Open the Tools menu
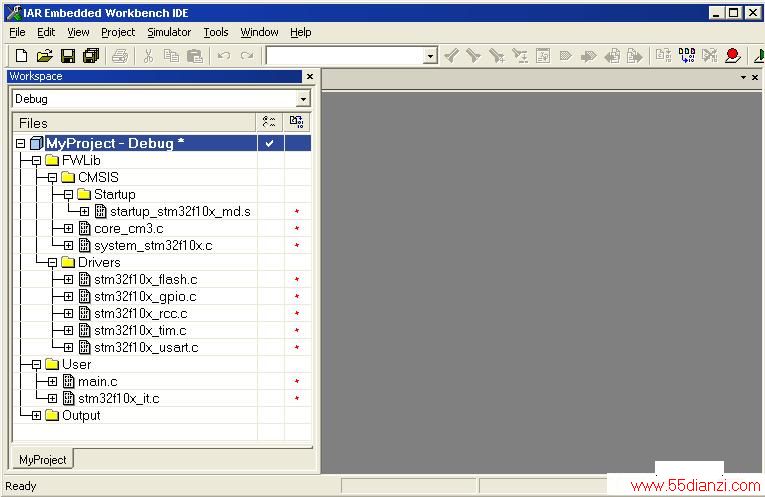 click(x=216, y=32)
